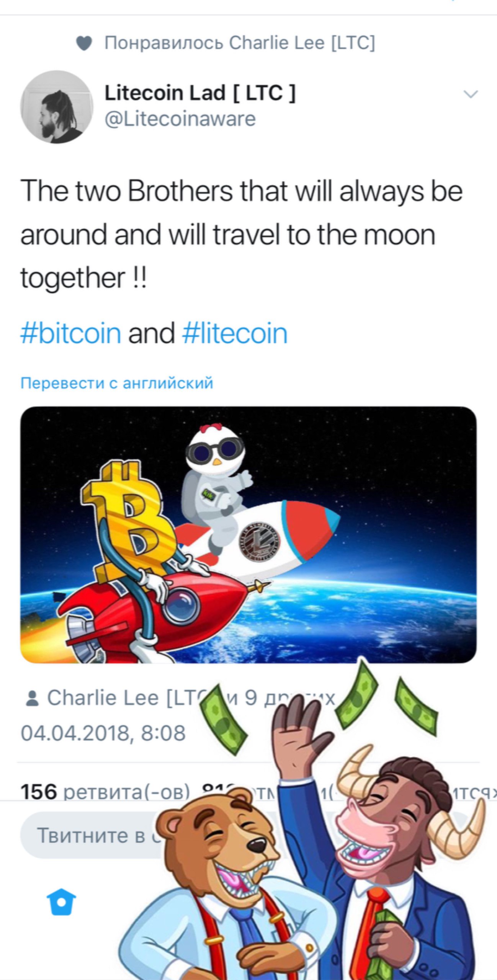Tap the #bitcoin hashtag
This screenshot has height=980, width=497.
click(x=71, y=333)
